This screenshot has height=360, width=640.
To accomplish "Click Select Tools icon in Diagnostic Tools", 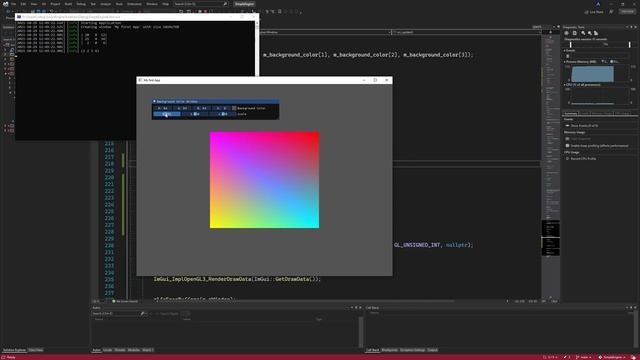I will tap(575, 33).
